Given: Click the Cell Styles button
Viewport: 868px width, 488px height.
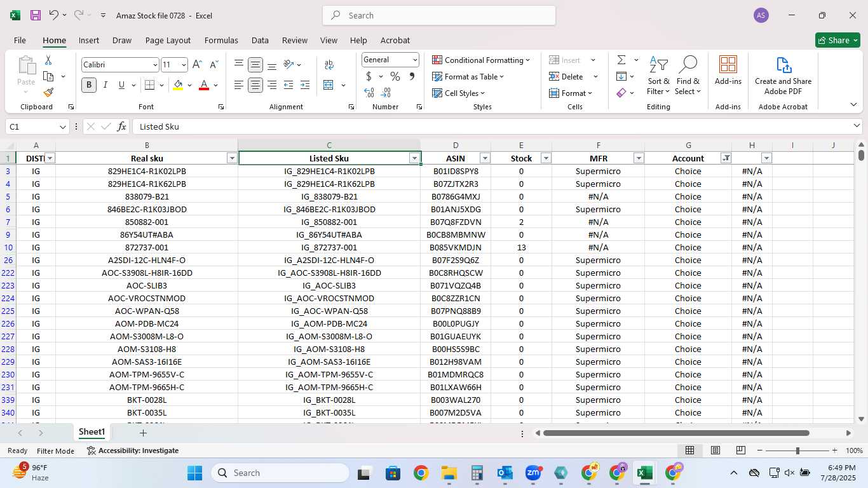Looking at the screenshot, I should pyautogui.click(x=460, y=93).
